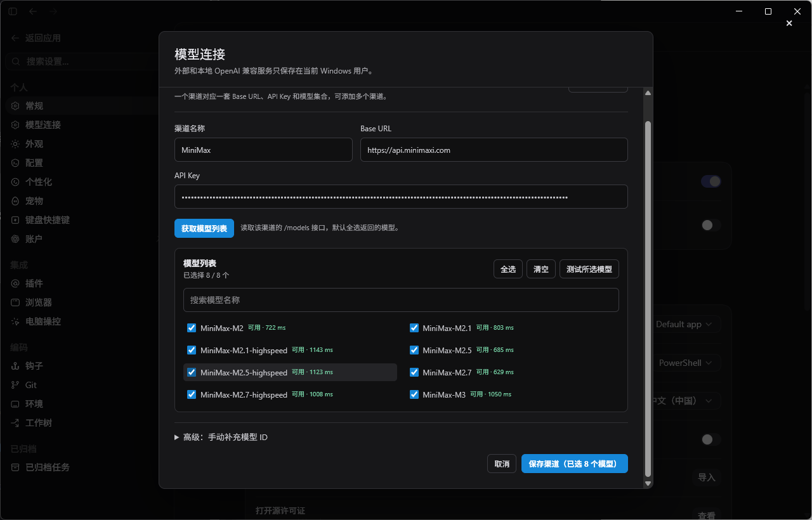Click the 导入 button behind the dialog
The height and width of the screenshot is (520, 812).
(x=707, y=478)
